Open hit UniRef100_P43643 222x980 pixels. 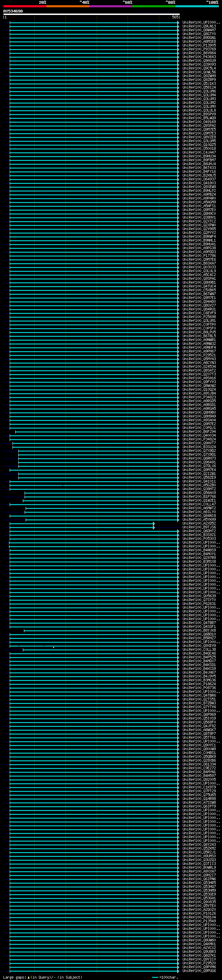click(199, 57)
